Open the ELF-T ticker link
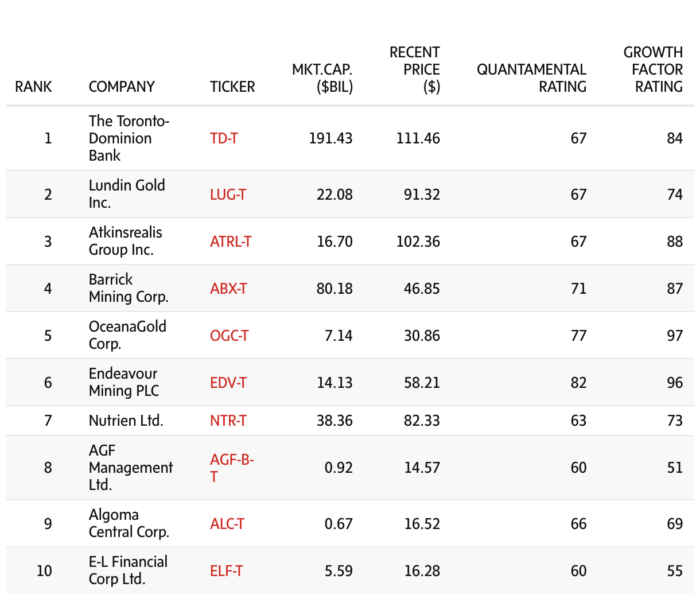Screen dimensions: 700x599 (227, 571)
